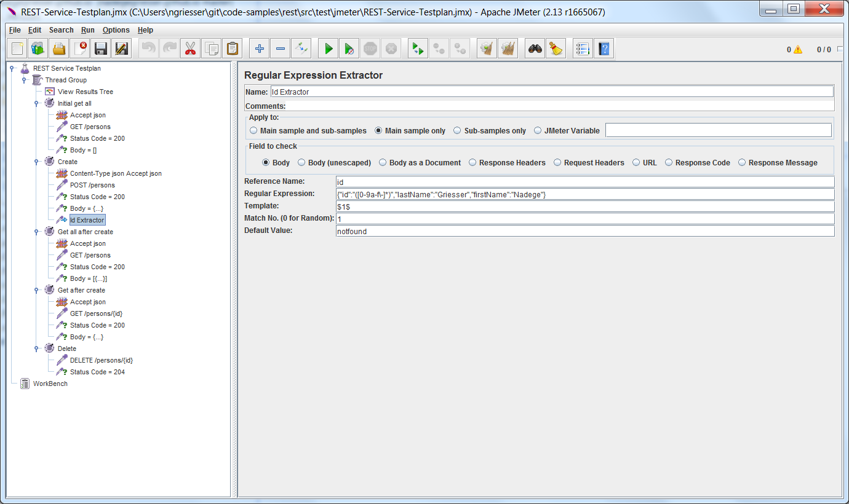Select 'Request Headers' radio button

coord(557,162)
